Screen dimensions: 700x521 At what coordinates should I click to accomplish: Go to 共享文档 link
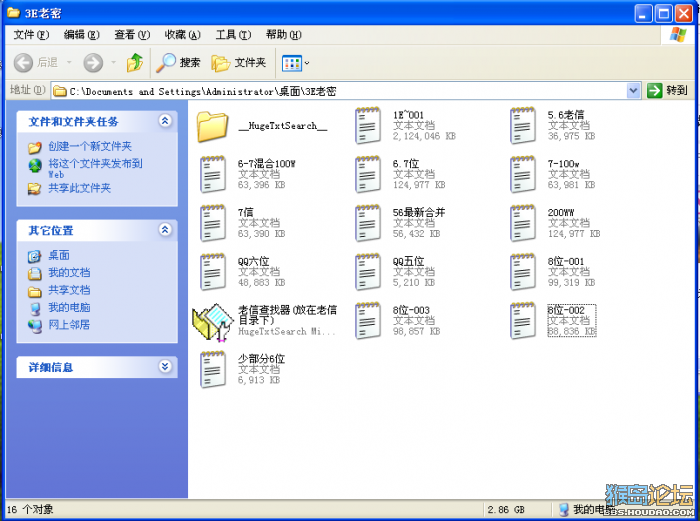pyautogui.click(x=69, y=290)
